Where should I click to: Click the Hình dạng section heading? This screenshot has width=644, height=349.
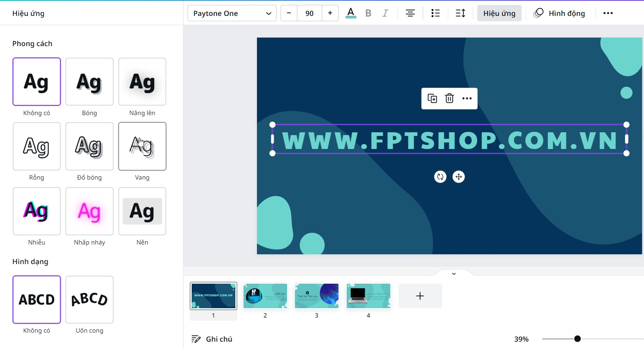[x=30, y=262]
